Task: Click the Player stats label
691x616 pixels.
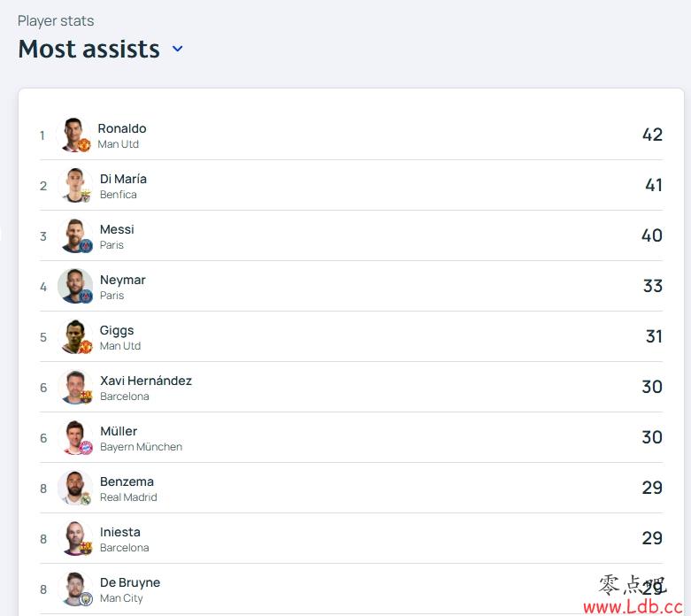Action: pyautogui.click(x=56, y=20)
